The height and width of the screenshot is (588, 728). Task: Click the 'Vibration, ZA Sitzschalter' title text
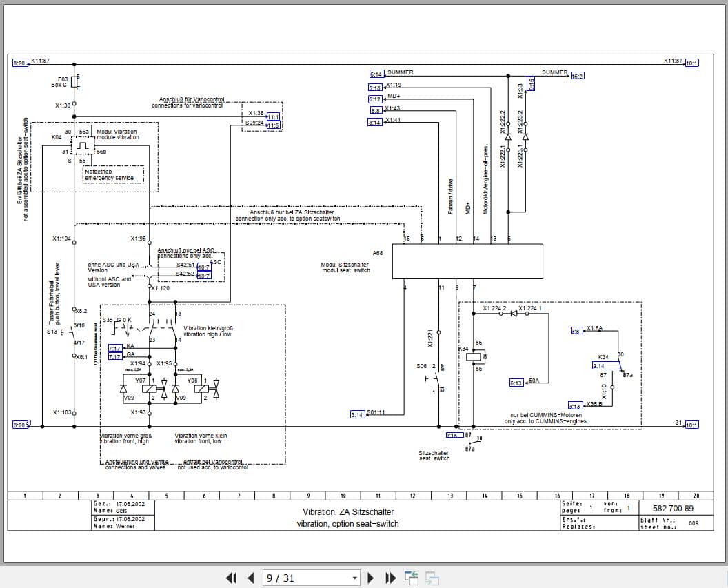348,512
